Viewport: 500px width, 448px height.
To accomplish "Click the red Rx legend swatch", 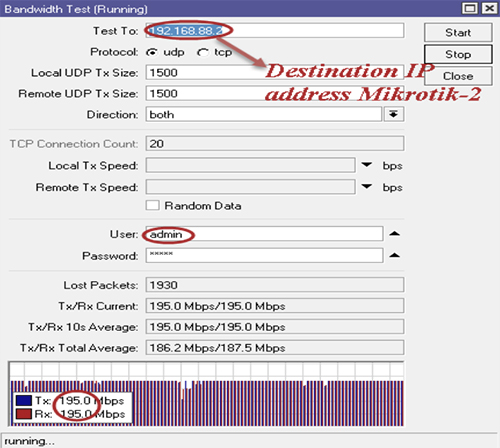I will [x=24, y=414].
